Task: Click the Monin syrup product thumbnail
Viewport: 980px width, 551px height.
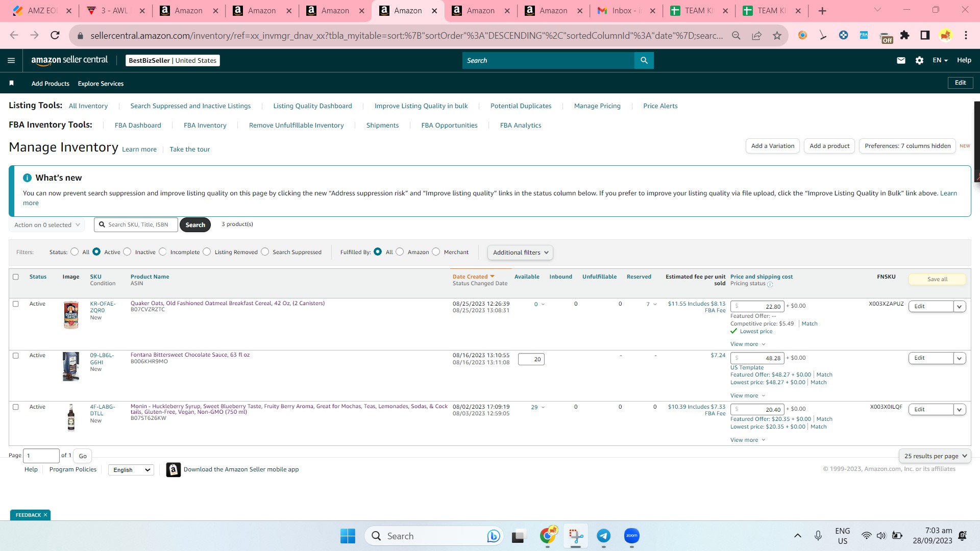Action: pyautogui.click(x=71, y=417)
